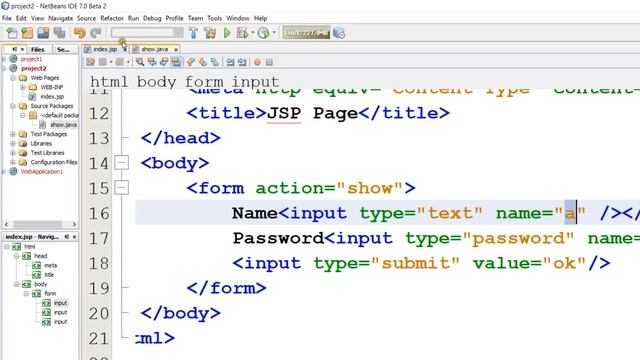Select the title node in Navigator
This screenshot has width=640, height=360.
pyautogui.click(x=49, y=275)
